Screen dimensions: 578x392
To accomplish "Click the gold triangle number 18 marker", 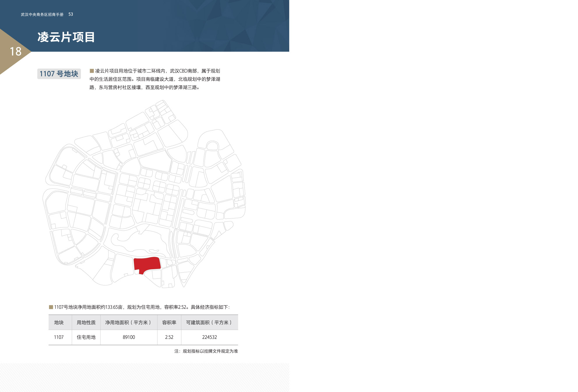I will (x=15, y=52).
